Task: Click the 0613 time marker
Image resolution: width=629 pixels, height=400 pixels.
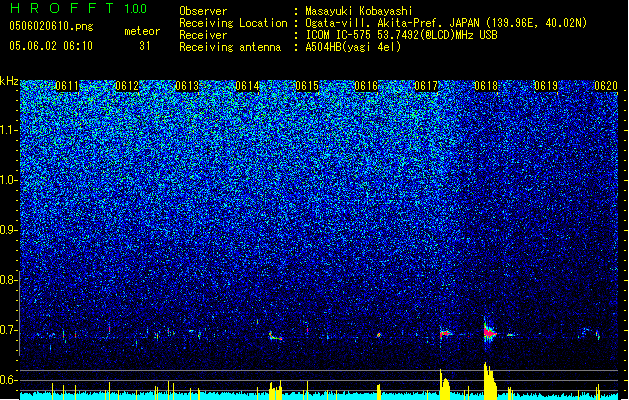Action: (x=187, y=86)
